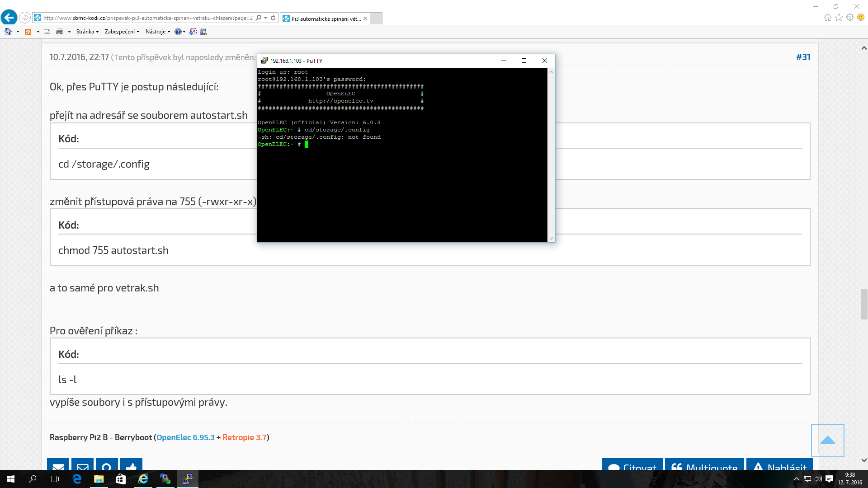Click the printer icon in toolbar
The width and height of the screenshot is (868, 488).
(60, 32)
